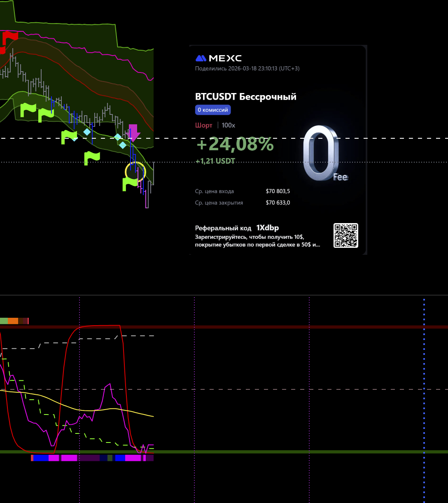This screenshot has height=503, width=448.
Task: Click the 100x leverage label
Action: pos(228,125)
